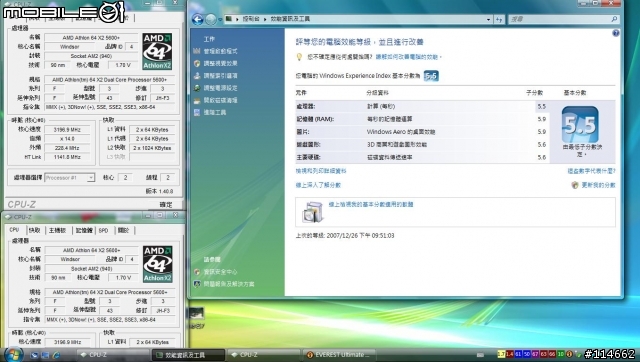Image resolution: width=640 pixels, height=362 pixels.
Task: Click 控制台 in the address bar breadcrumb
Action: click(x=251, y=19)
